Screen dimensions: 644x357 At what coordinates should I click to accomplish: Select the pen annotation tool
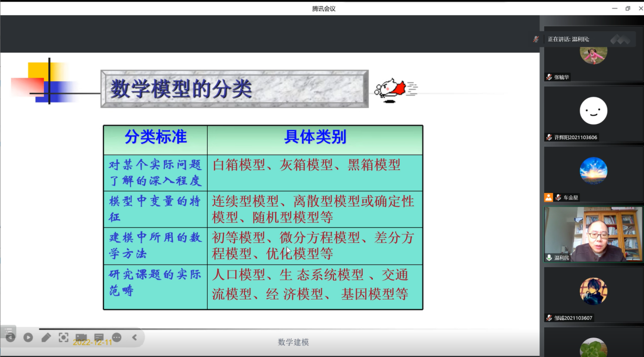[46, 337]
